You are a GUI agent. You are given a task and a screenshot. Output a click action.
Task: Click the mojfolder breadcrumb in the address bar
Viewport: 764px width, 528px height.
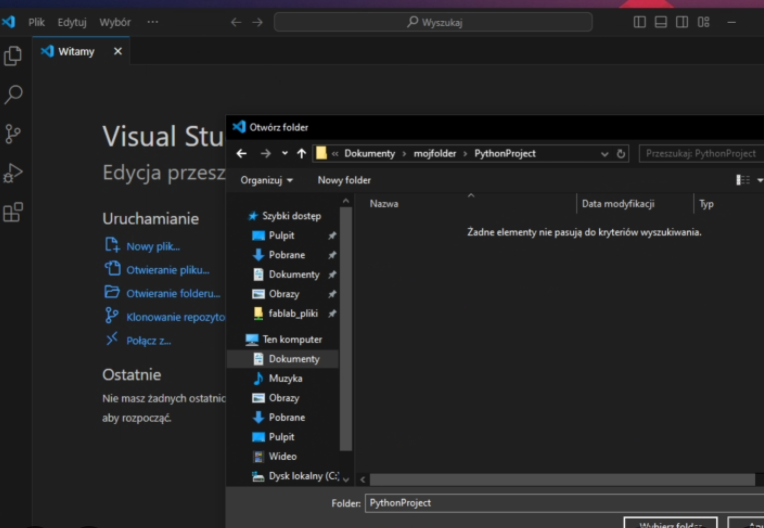point(435,153)
